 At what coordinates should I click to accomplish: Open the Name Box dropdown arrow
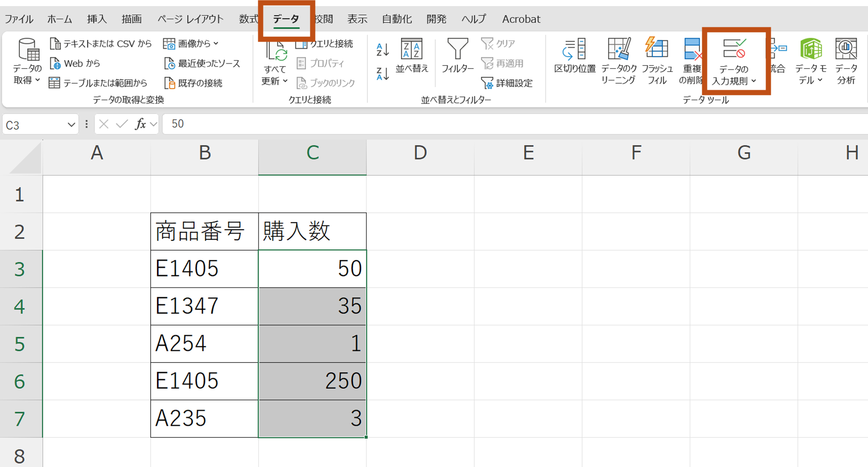[71, 124]
